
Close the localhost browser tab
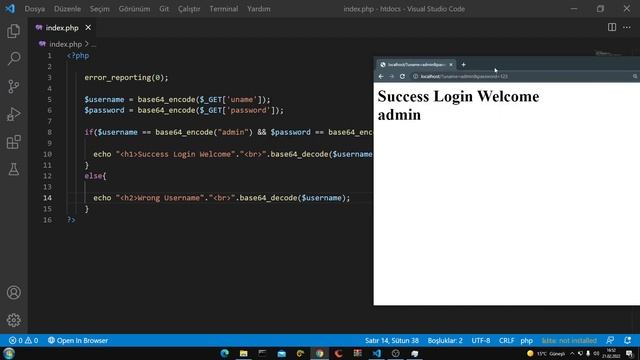coord(451,64)
